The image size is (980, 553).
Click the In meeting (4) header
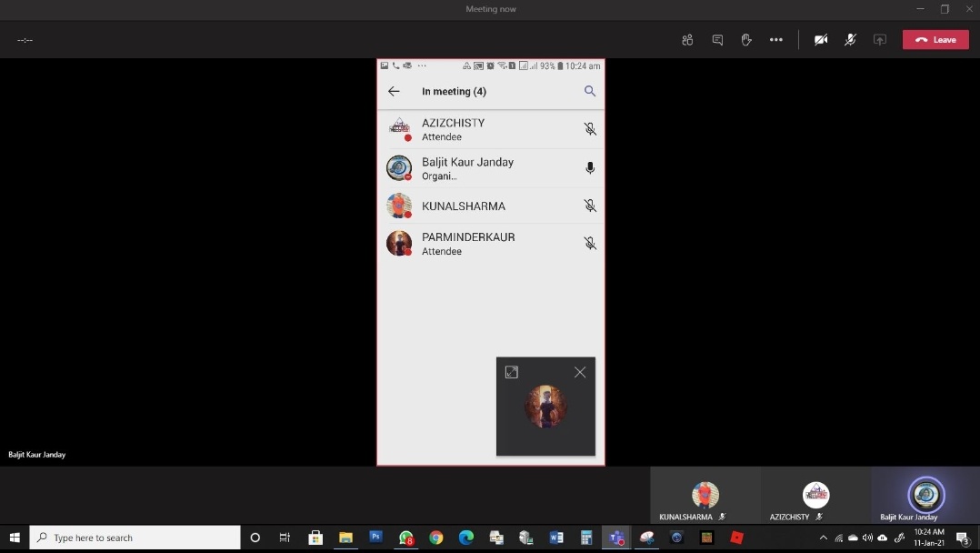tap(454, 91)
